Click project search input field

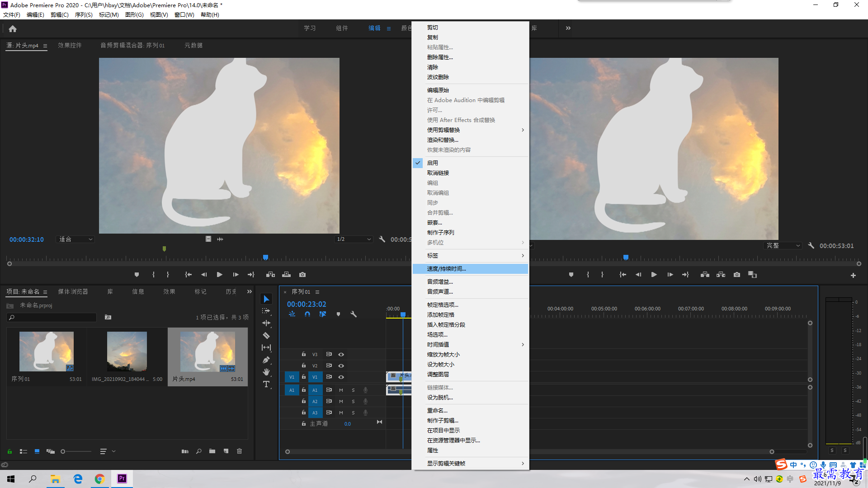click(52, 318)
